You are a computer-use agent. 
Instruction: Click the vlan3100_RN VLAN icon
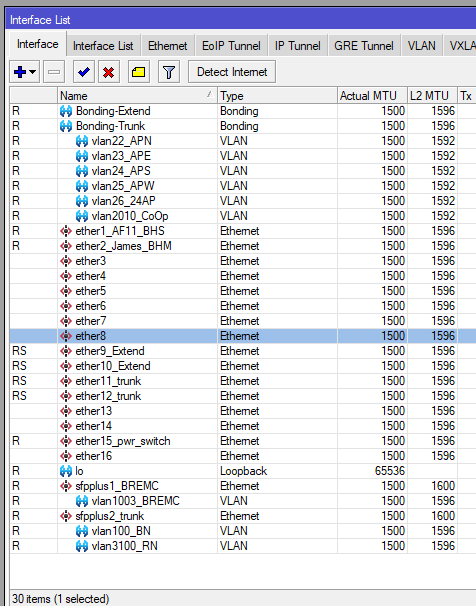pos(82,546)
